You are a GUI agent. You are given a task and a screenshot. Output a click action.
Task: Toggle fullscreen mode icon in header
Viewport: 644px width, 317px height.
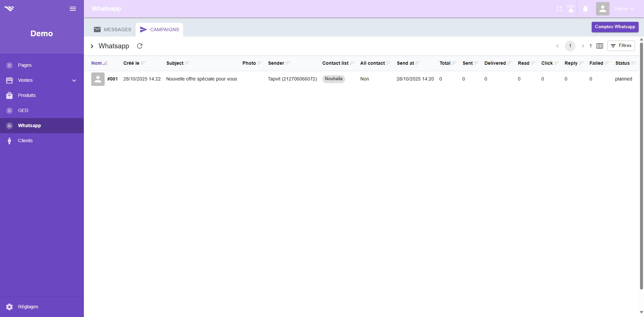tap(559, 9)
